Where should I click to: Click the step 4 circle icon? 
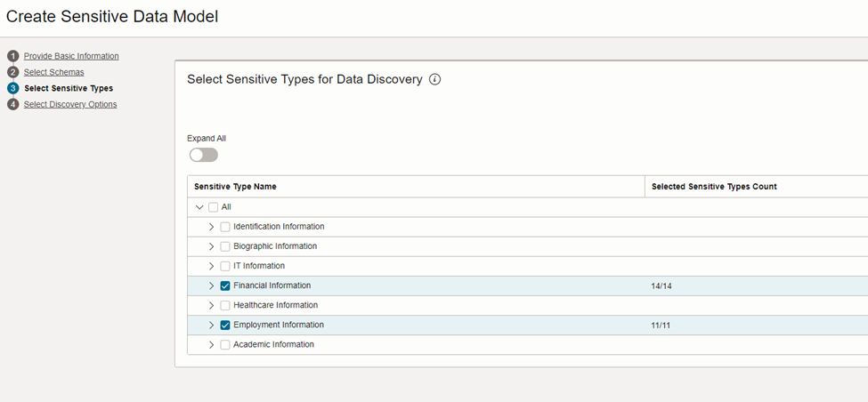[x=12, y=104]
